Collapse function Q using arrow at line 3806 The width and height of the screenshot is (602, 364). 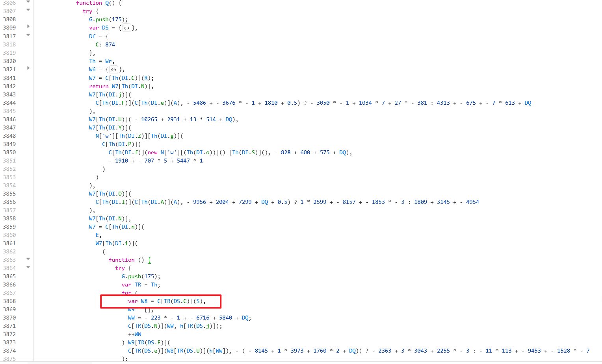(x=27, y=2)
